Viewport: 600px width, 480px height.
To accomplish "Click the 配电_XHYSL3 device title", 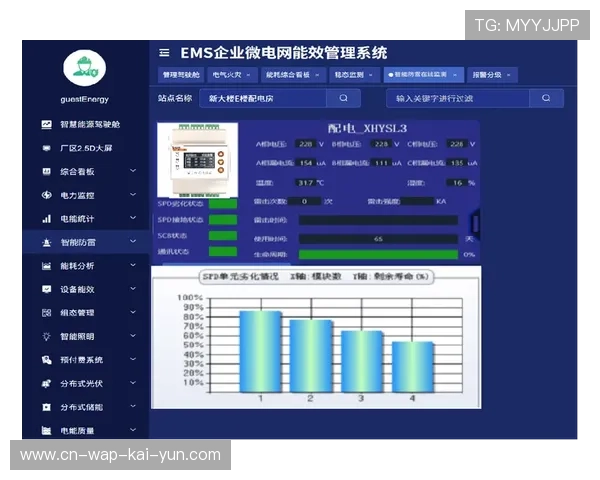I will point(367,128).
